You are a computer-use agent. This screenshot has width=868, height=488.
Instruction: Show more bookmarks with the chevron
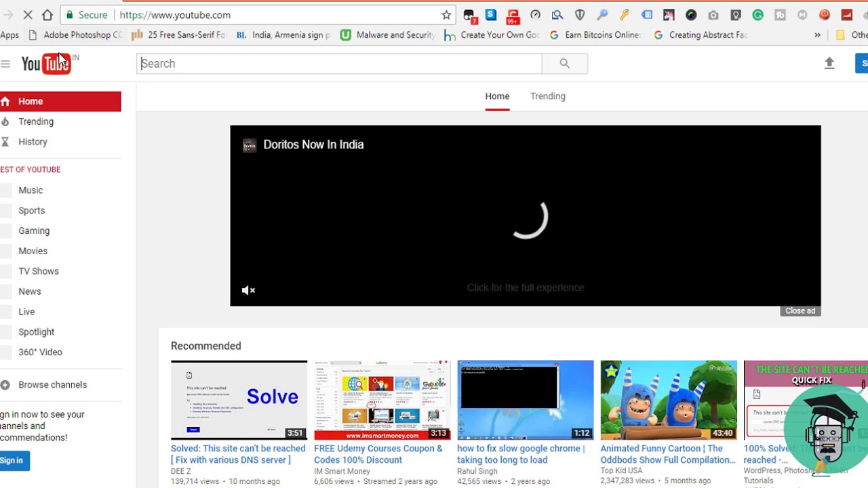(x=817, y=35)
